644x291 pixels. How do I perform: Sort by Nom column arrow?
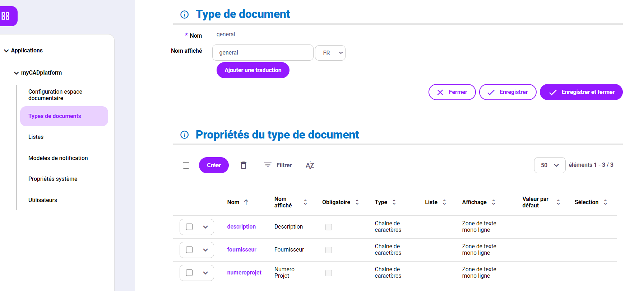(x=246, y=202)
